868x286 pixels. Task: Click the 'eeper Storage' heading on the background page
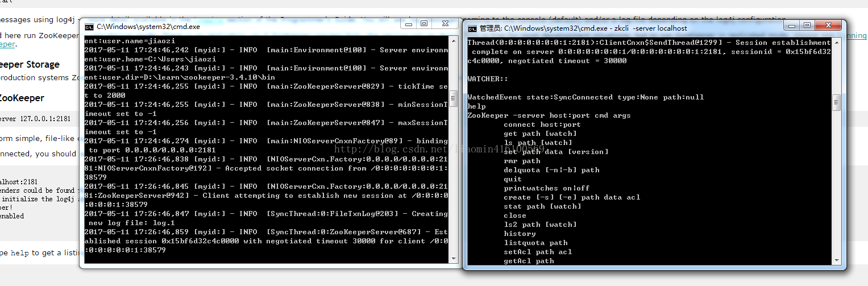click(x=30, y=64)
